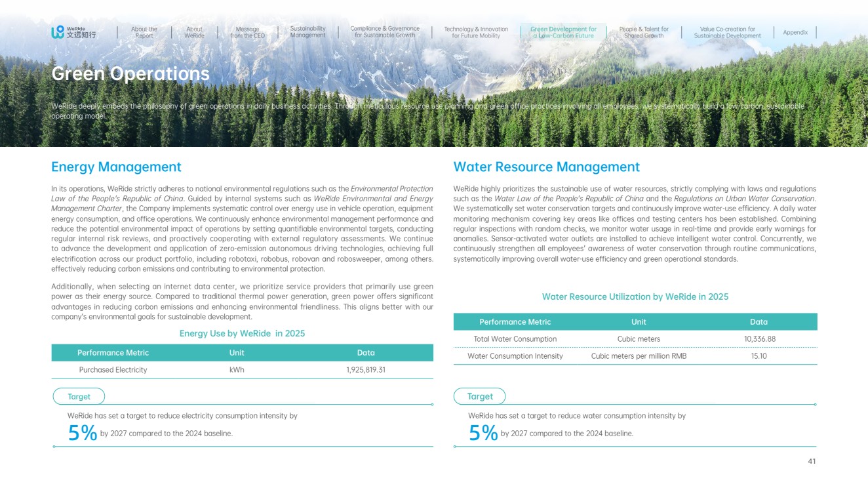Select the Energy Management heading

click(116, 167)
